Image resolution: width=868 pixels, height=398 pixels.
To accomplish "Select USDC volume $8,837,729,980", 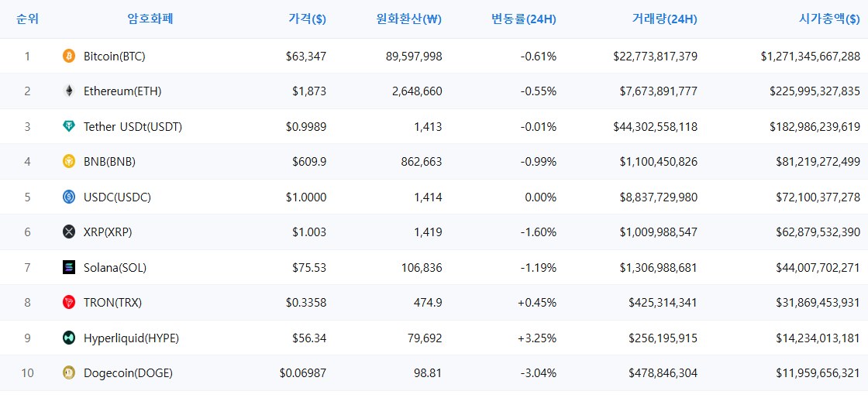I will click(x=659, y=197).
